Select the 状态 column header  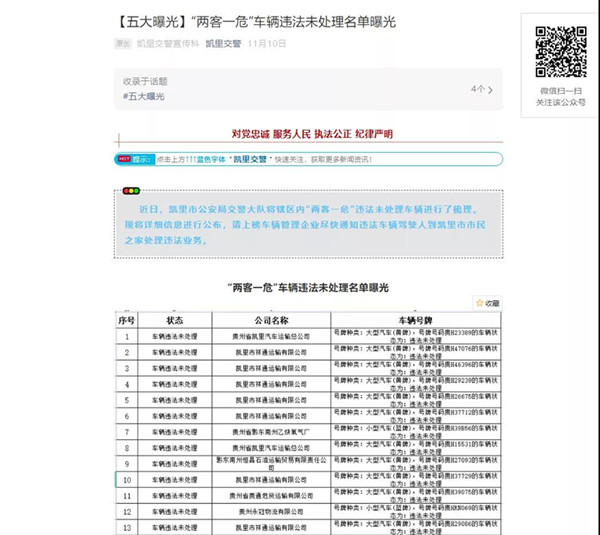click(x=176, y=320)
